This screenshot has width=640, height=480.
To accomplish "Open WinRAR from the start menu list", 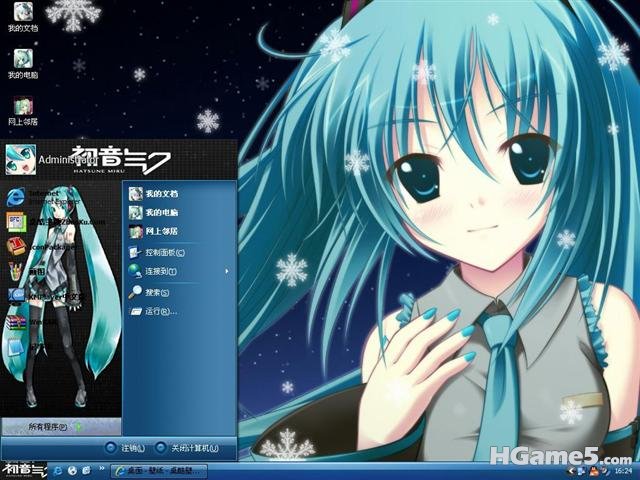I will [33, 322].
